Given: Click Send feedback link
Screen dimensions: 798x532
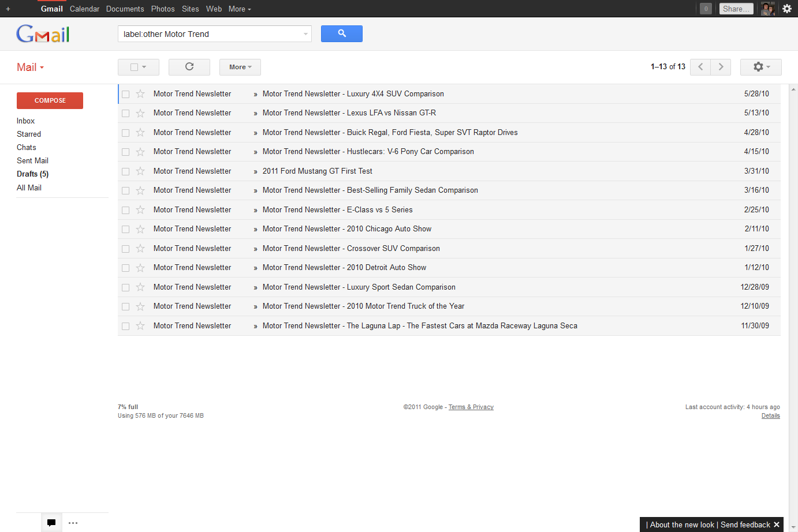Looking at the screenshot, I should click(x=745, y=524).
